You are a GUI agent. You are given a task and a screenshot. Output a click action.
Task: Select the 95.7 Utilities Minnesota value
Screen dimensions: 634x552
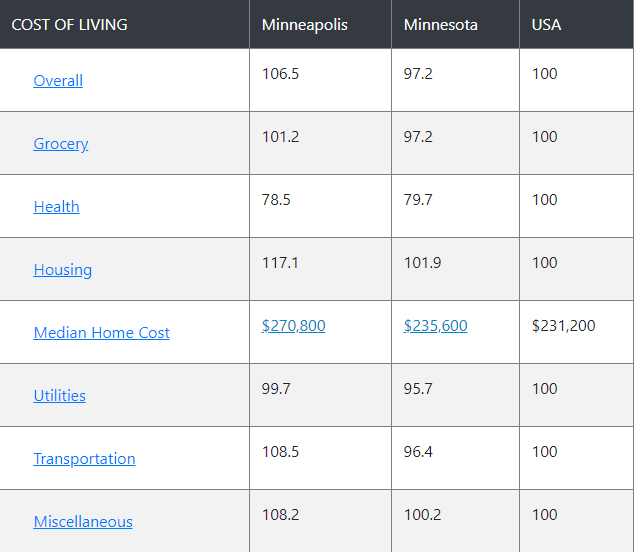(x=418, y=389)
